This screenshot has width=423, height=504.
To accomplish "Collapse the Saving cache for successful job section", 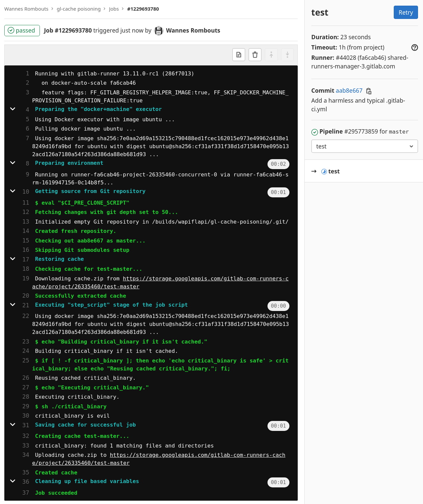I will pyautogui.click(x=13, y=425).
